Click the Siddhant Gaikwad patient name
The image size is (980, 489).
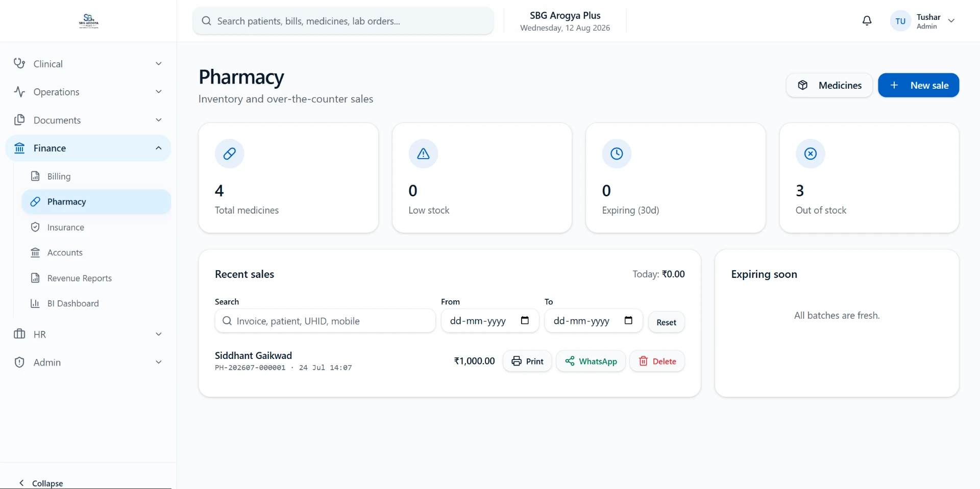click(x=253, y=355)
